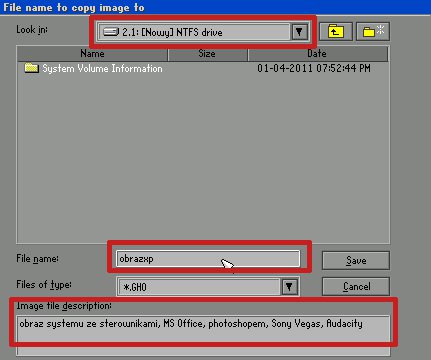Create a new folder icon
The width and height of the screenshot is (431, 360).
click(x=373, y=32)
